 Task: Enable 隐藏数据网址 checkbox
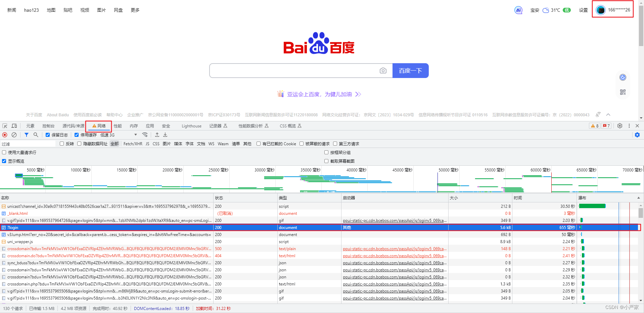(x=79, y=144)
